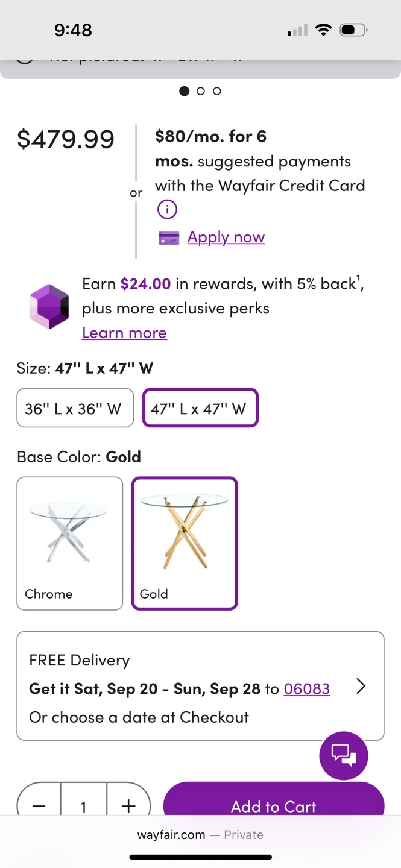Image resolution: width=401 pixels, height=868 pixels.
Task: Go to the third image carousel dot
Action: (217, 91)
